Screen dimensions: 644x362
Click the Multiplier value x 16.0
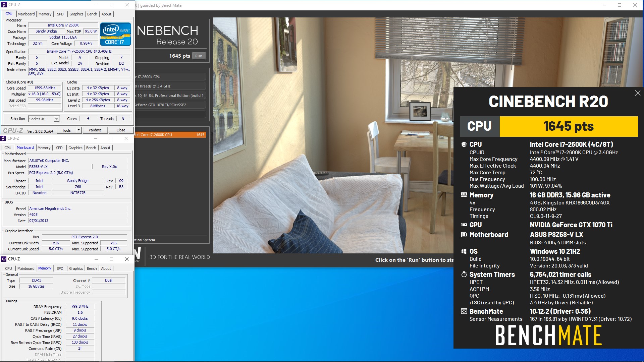(45, 94)
